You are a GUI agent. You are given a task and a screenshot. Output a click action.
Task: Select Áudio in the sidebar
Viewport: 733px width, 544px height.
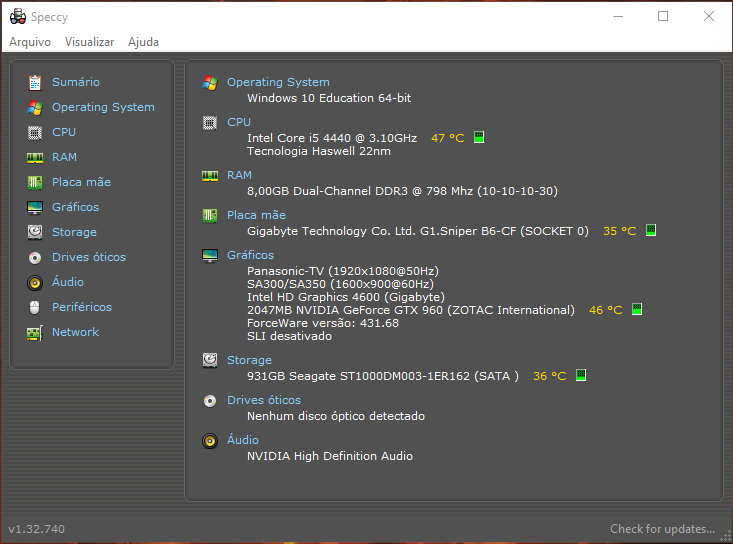pyautogui.click(x=68, y=282)
